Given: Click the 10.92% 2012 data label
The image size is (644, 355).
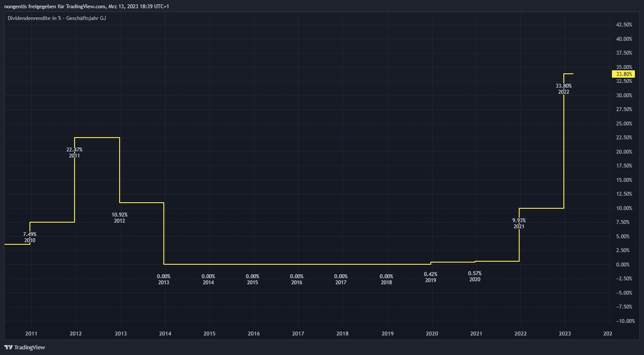Looking at the screenshot, I should click(120, 218).
